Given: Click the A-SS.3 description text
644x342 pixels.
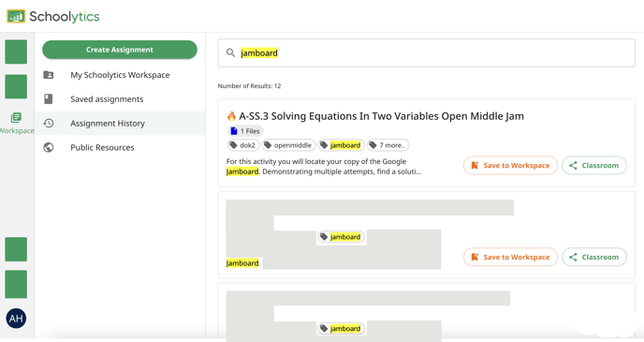Looking at the screenshot, I should point(324,167).
